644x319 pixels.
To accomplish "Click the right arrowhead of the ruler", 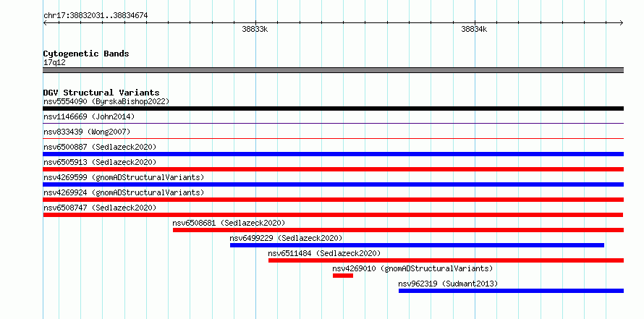I will (x=622, y=22).
